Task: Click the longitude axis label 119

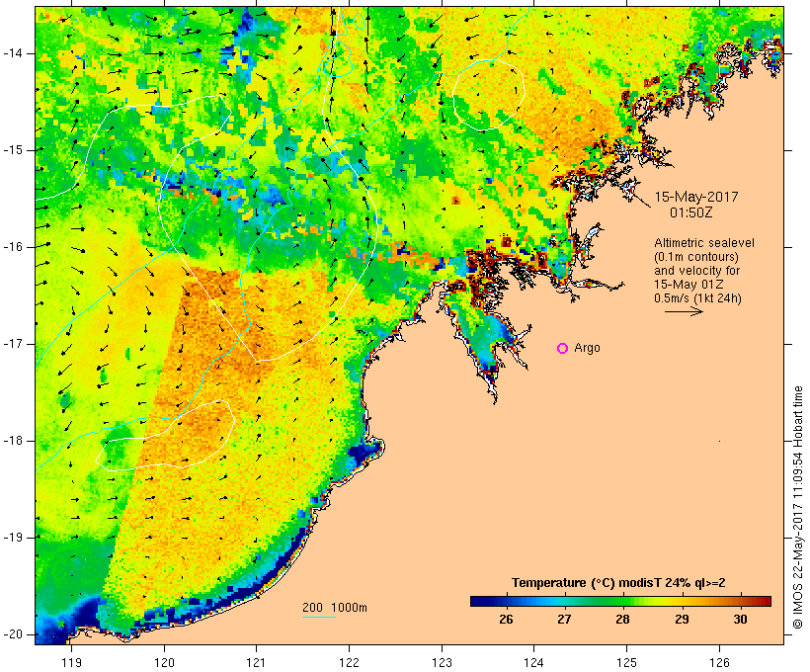Action: [71, 663]
